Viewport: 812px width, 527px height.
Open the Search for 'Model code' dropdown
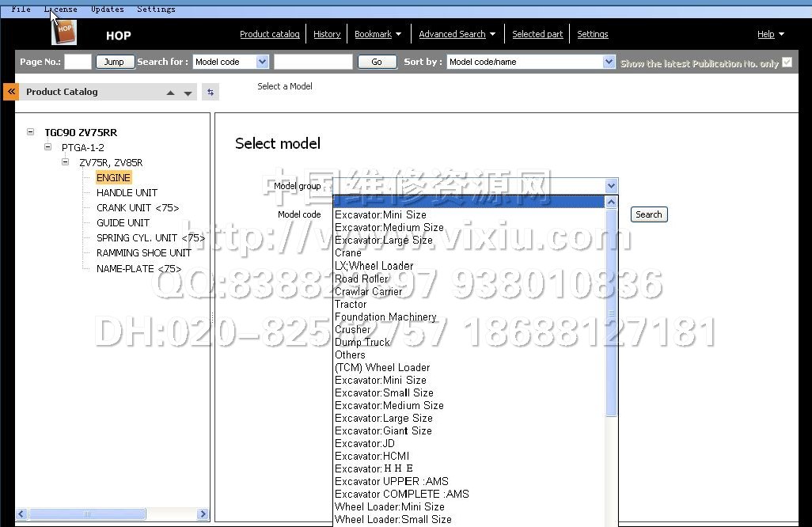coord(263,62)
